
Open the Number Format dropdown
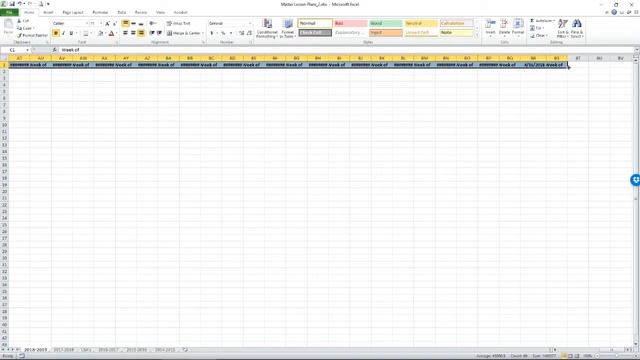click(x=250, y=24)
